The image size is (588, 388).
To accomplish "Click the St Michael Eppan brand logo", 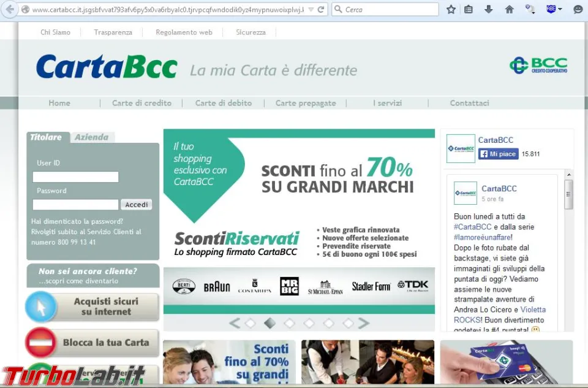I will [x=325, y=287].
